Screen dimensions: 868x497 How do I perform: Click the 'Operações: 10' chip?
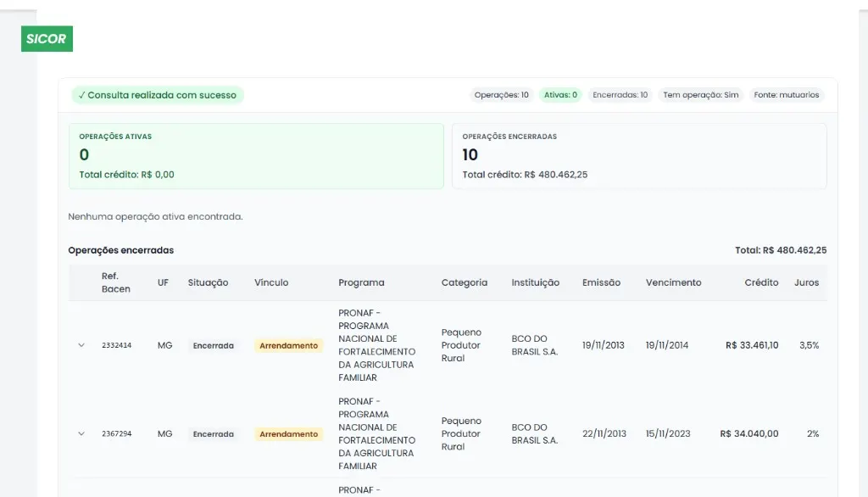502,95
